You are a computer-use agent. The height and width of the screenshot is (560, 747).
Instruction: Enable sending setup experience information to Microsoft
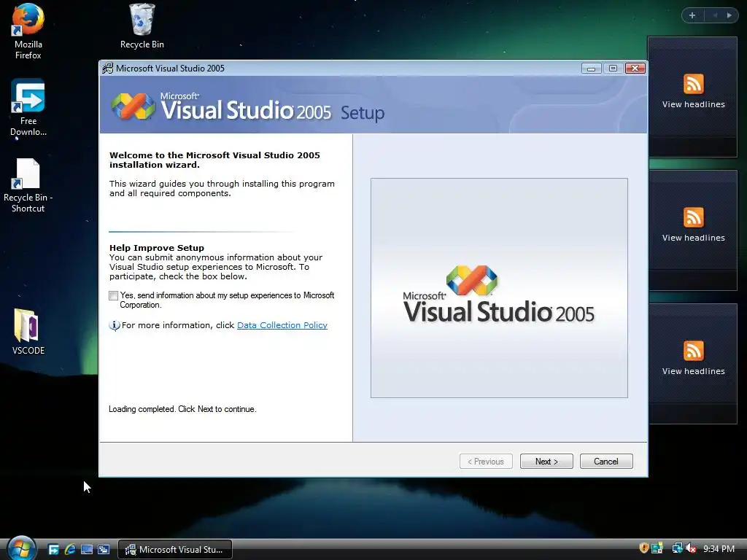[x=113, y=296]
